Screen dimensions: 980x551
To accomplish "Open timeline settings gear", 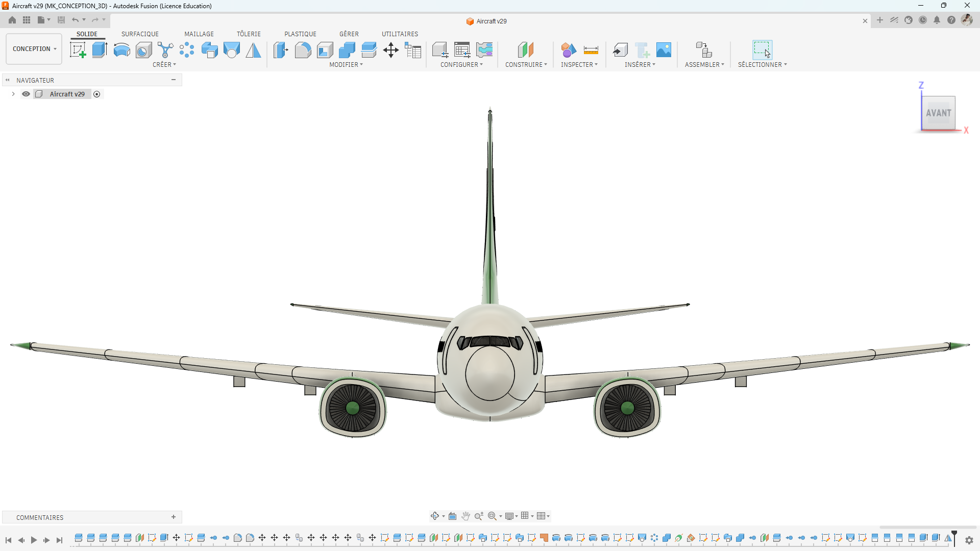I will coord(969,540).
